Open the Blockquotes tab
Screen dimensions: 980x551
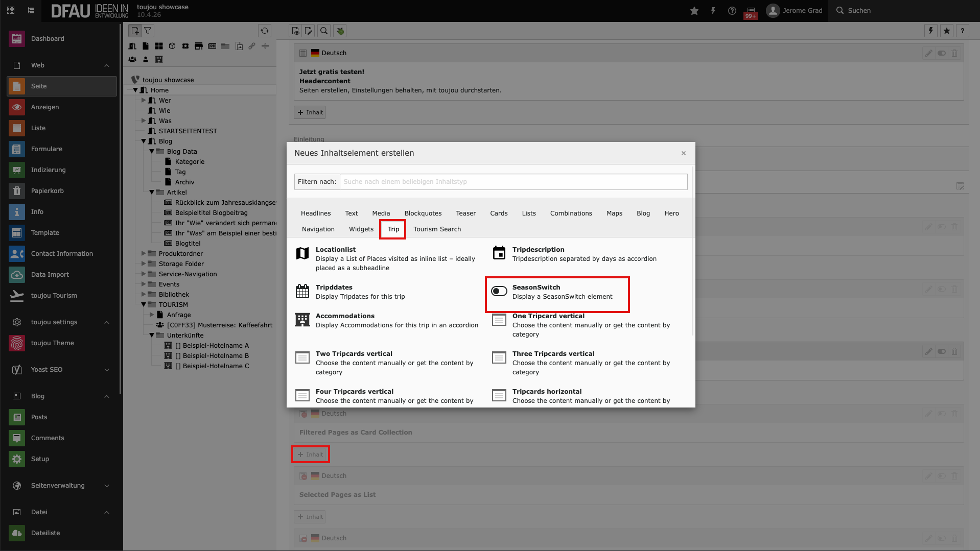[423, 213]
